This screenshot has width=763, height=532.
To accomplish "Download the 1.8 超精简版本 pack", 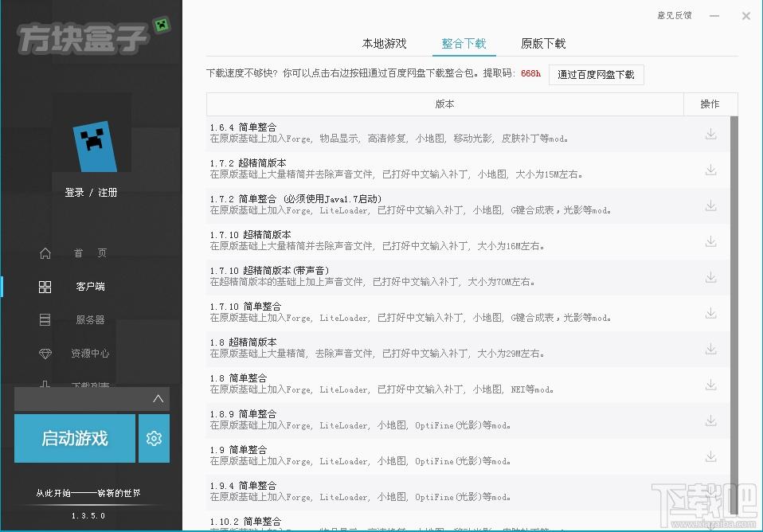I will click(710, 349).
